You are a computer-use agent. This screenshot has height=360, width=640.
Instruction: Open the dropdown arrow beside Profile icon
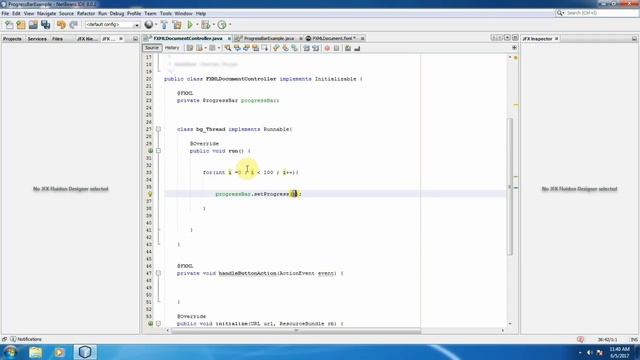click(x=230, y=25)
